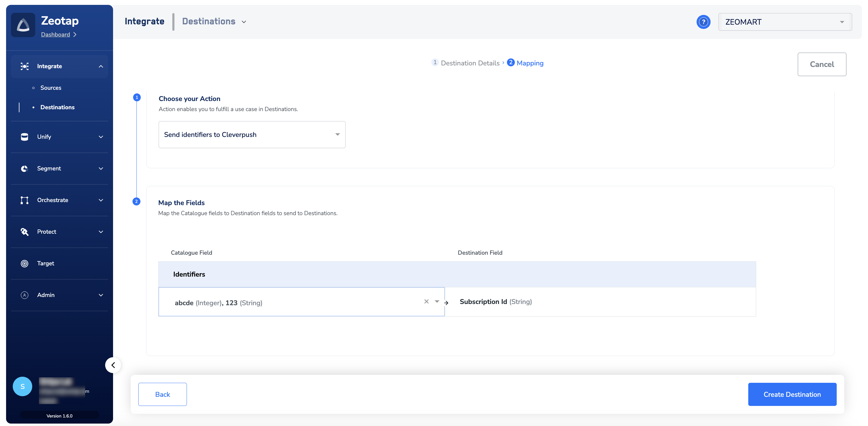The image size is (868, 426).
Task: Click the Create Destination button
Action: [x=792, y=394]
